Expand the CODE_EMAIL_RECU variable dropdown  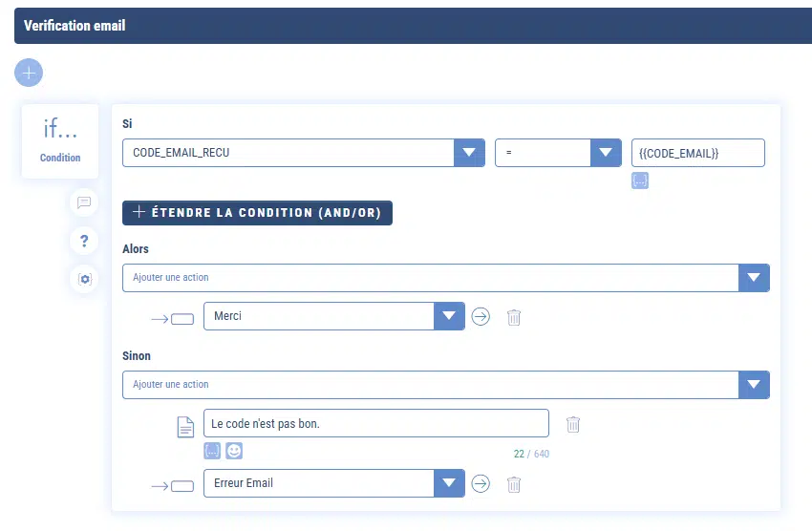point(468,153)
